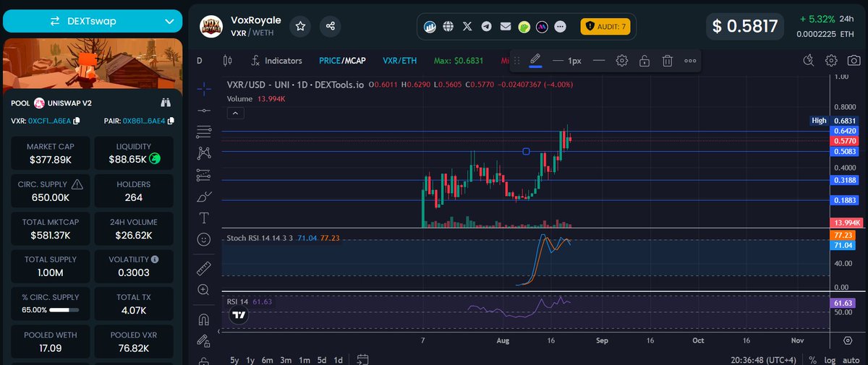Screen dimensions: 868x365
Task: Toggle log scale
Action: (830, 359)
